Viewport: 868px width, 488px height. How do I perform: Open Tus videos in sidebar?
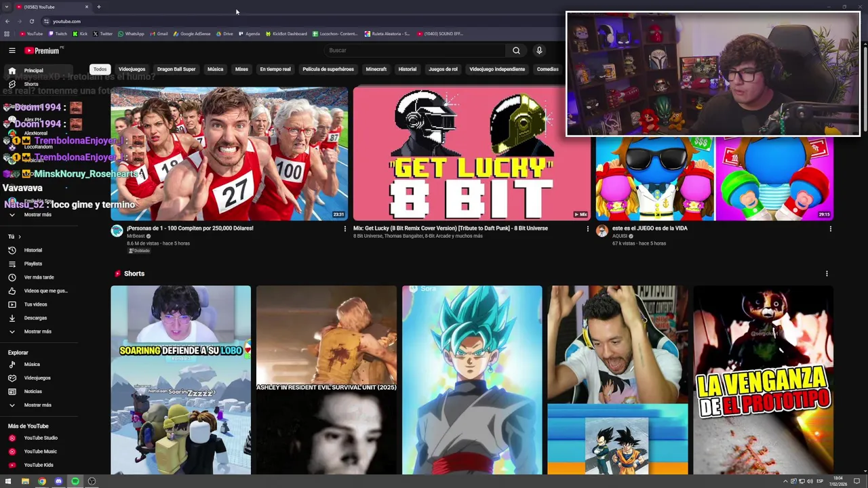tap(35, 304)
